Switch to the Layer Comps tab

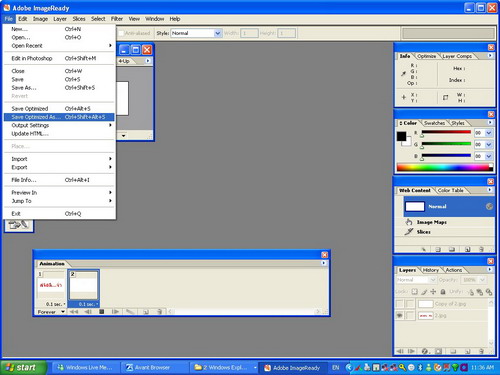click(457, 56)
